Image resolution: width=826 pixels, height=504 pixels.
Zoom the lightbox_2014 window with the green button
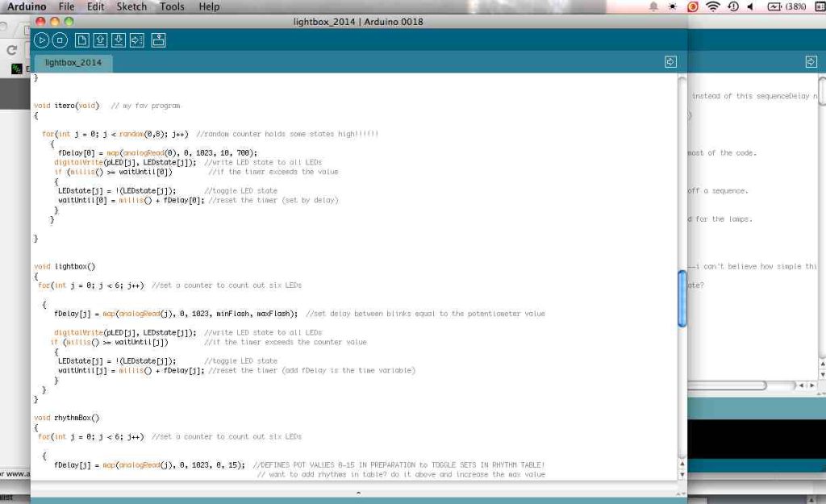coord(69,22)
